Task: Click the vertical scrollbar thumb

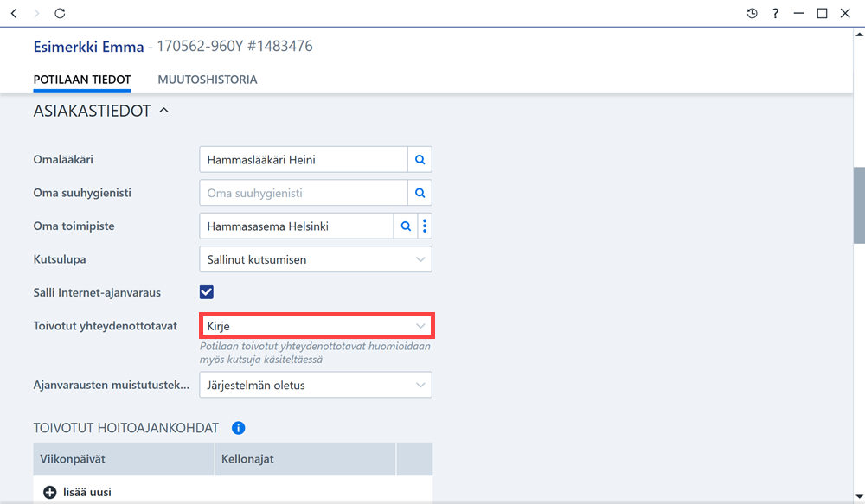Action: pyautogui.click(x=859, y=205)
